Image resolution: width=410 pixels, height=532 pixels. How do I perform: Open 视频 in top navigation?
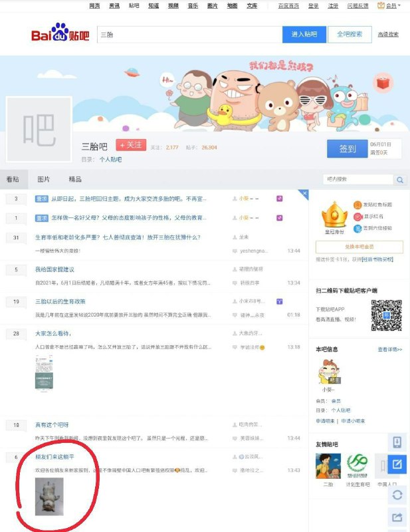(173, 5)
